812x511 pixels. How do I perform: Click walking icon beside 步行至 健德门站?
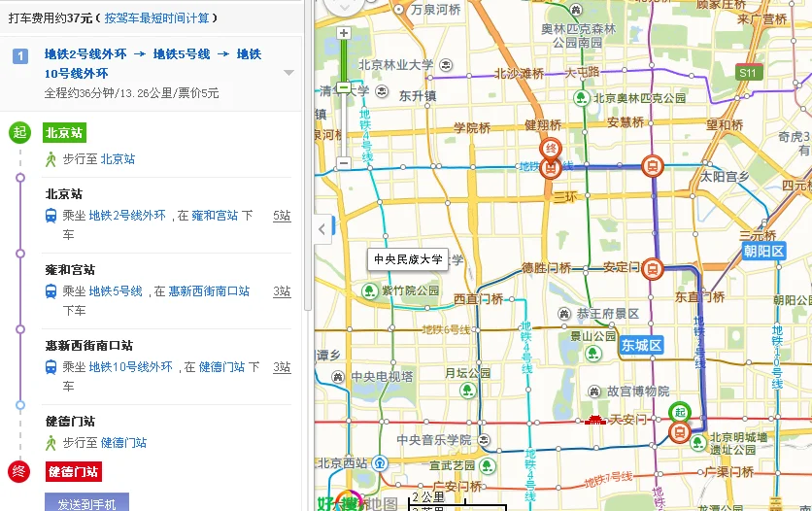click(x=51, y=443)
